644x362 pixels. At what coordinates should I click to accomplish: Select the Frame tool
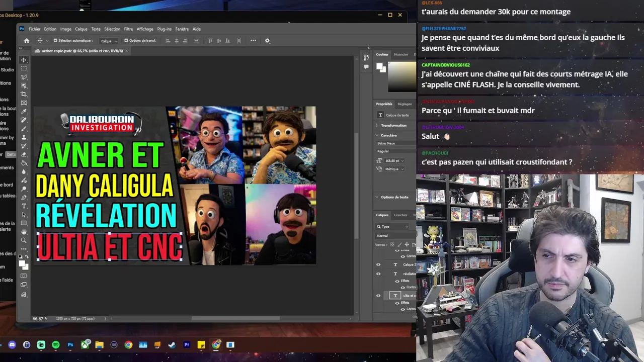click(x=24, y=103)
